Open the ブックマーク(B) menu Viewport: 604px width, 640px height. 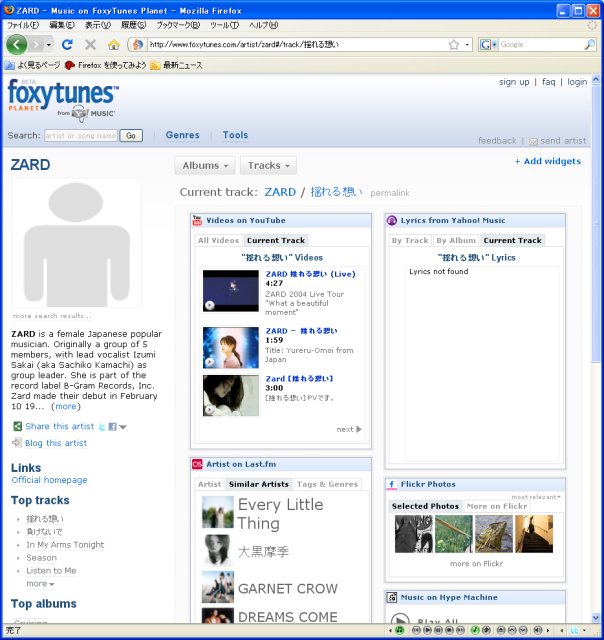pyautogui.click(x=178, y=25)
